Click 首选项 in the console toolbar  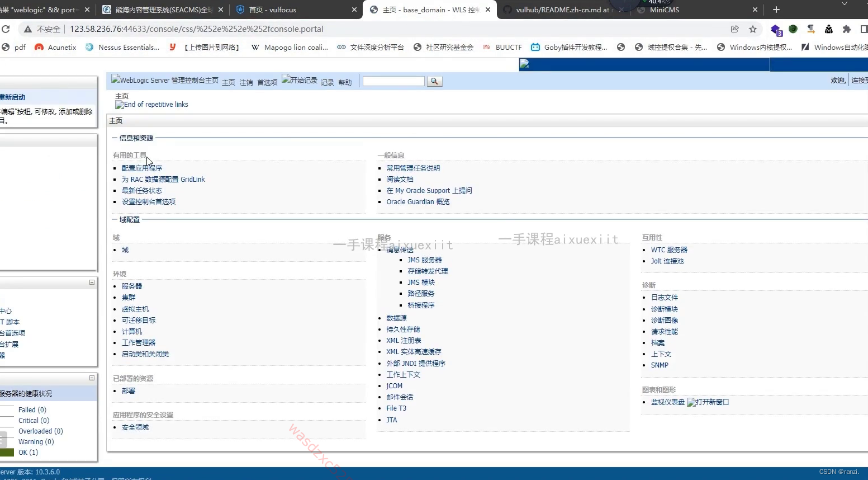pos(267,83)
